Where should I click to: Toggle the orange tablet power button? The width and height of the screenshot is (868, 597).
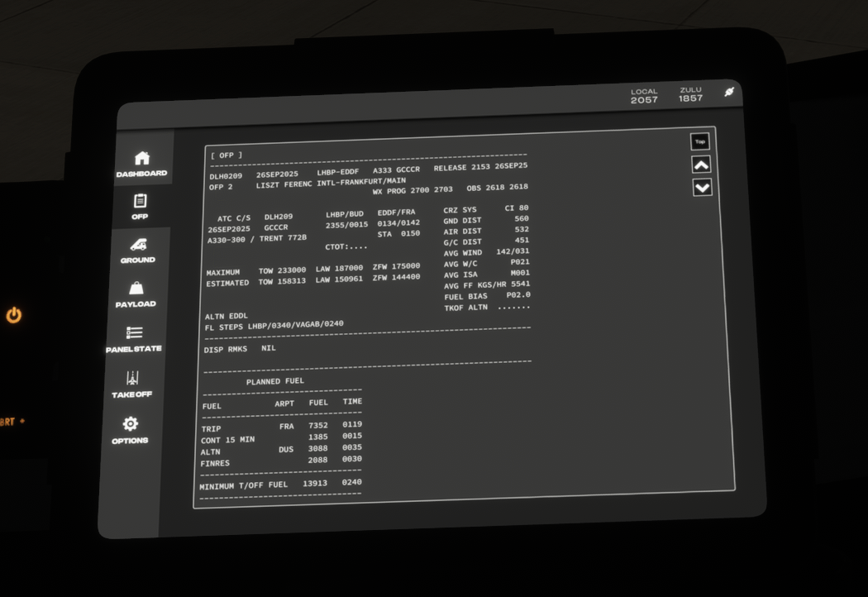pyautogui.click(x=14, y=315)
